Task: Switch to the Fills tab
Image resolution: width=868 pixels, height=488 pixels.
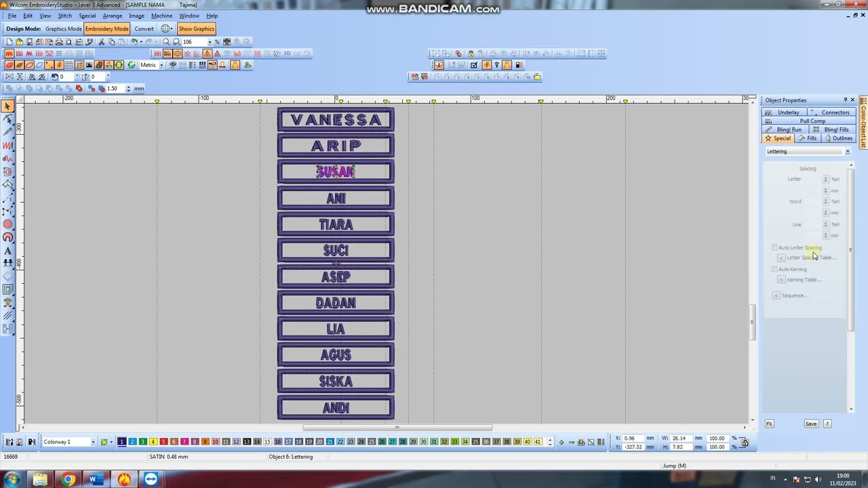Action: [x=807, y=138]
